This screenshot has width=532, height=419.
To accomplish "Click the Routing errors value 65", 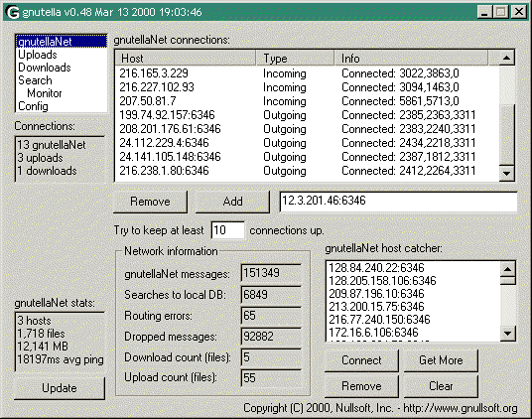I will point(271,316).
